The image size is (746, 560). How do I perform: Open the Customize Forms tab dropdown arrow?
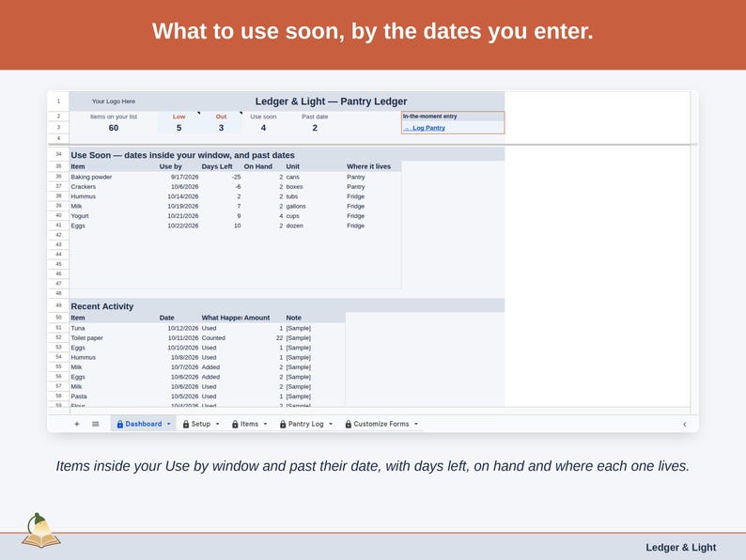416,424
